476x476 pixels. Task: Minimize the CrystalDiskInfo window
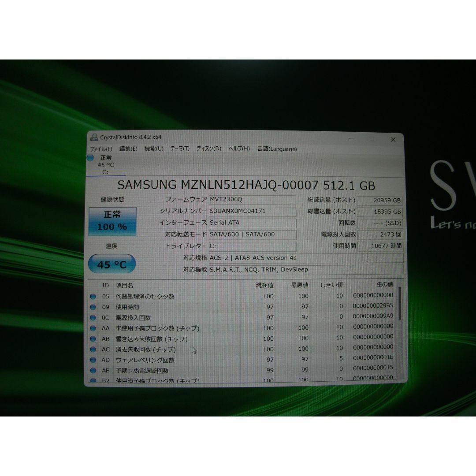350,139
